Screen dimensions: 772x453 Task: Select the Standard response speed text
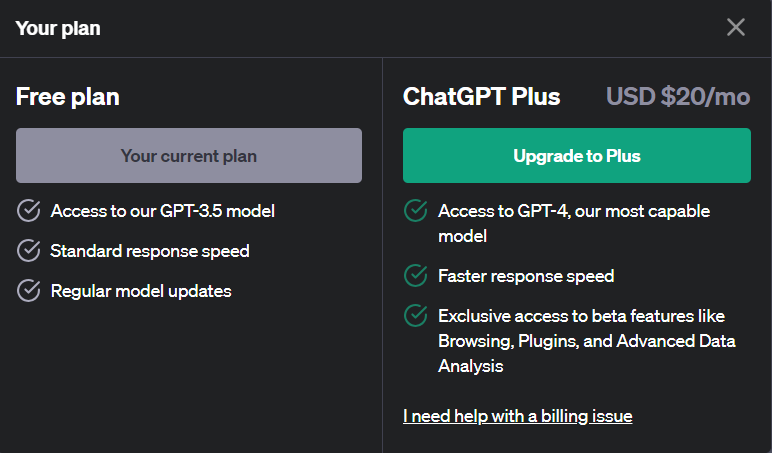150,251
